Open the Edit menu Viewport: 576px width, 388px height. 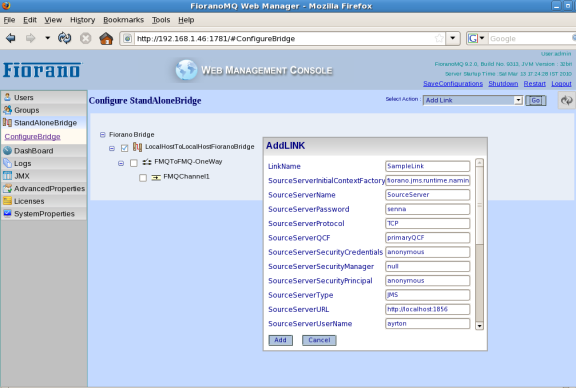click(x=30, y=20)
